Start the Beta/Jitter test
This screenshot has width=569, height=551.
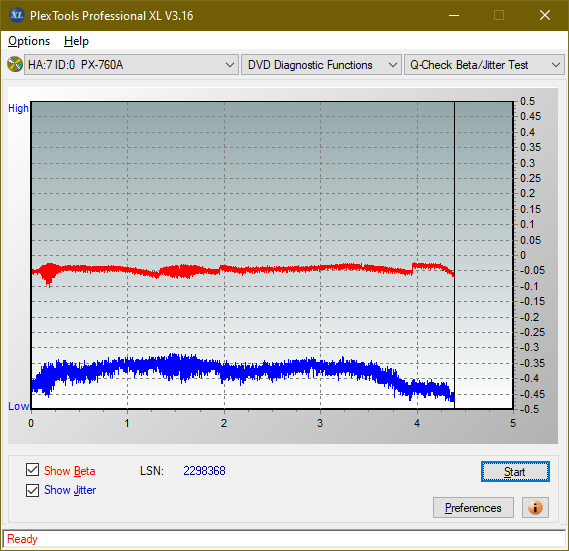click(x=515, y=472)
